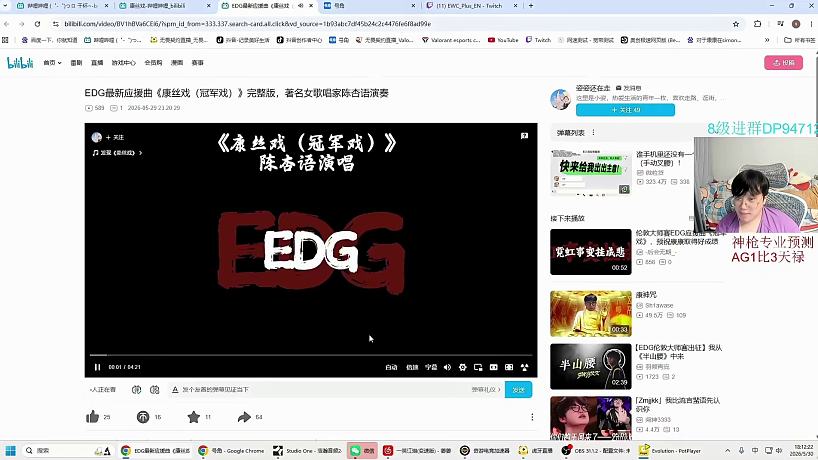Open the all-bookmarks folder
The width and height of the screenshot is (818, 460).
tap(800, 40)
